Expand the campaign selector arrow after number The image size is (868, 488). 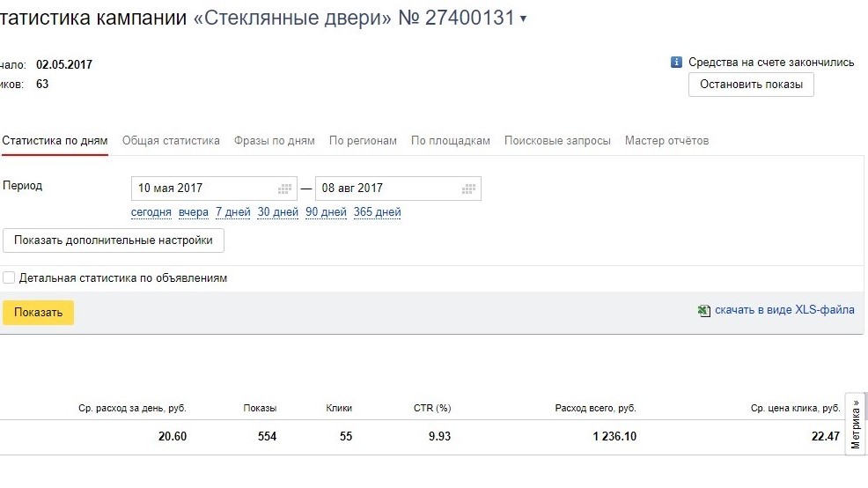coord(523,18)
